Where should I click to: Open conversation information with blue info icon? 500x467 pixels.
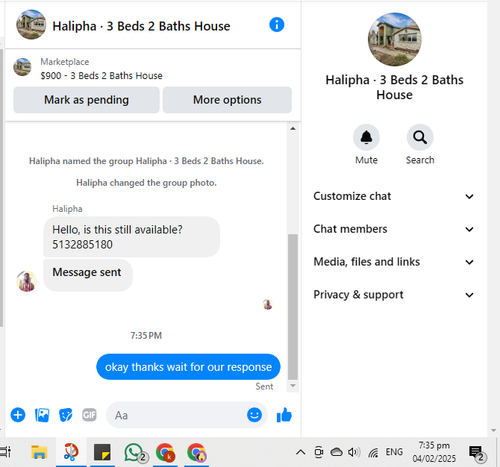coord(277,25)
